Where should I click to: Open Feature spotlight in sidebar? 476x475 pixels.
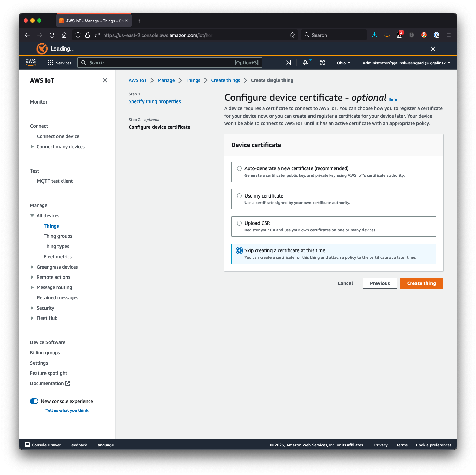click(x=49, y=373)
